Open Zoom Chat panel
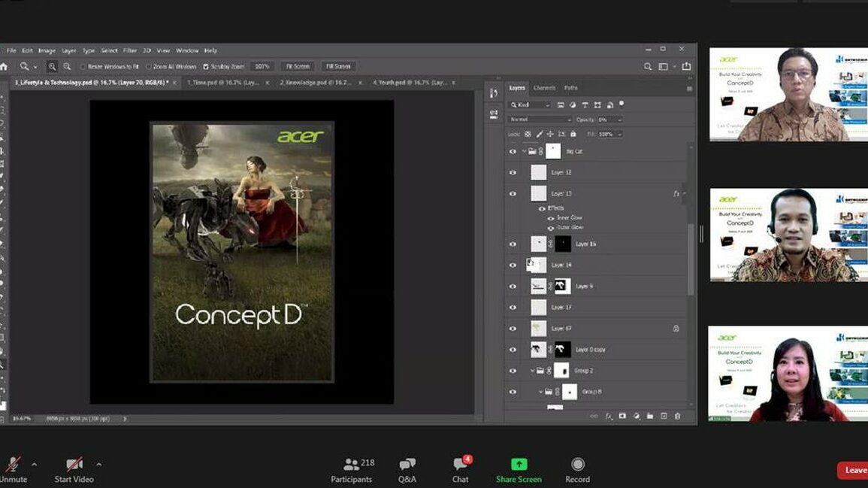 (x=461, y=470)
